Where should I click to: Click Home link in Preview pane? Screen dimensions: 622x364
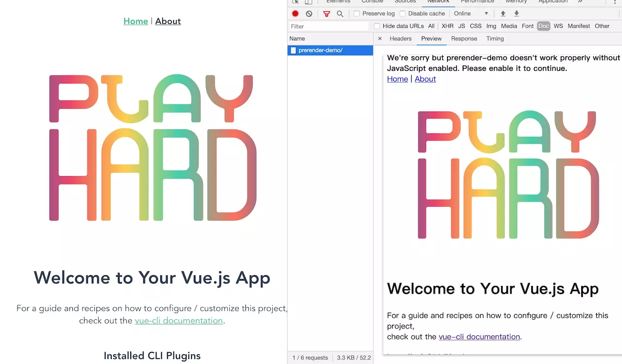(397, 79)
